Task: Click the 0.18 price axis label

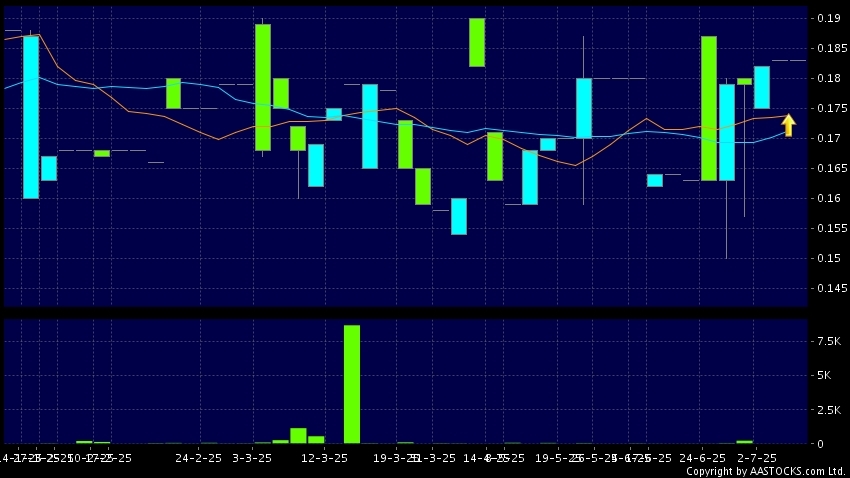Action: click(828, 78)
